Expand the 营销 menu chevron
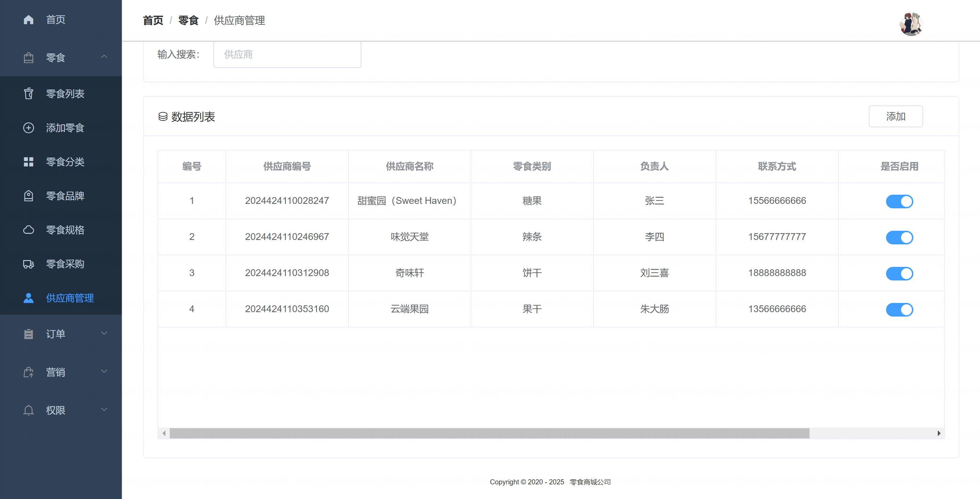This screenshot has width=980, height=499. pyautogui.click(x=104, y=371)
